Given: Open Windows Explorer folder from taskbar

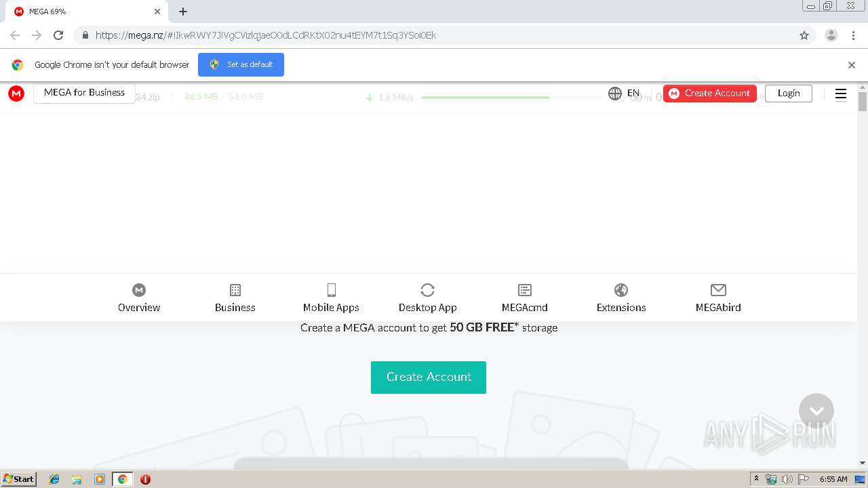Looking at the screenshot, I should (x=77, y=479).
